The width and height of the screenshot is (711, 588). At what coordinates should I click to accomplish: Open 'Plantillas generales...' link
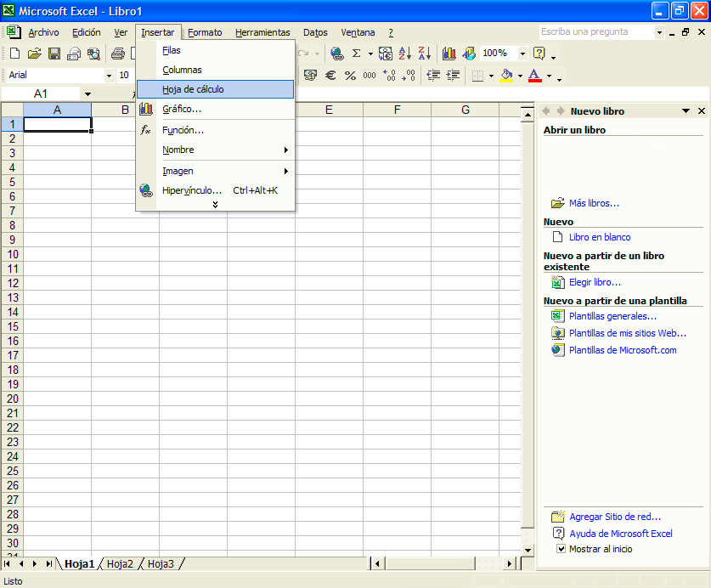[612, 316]
